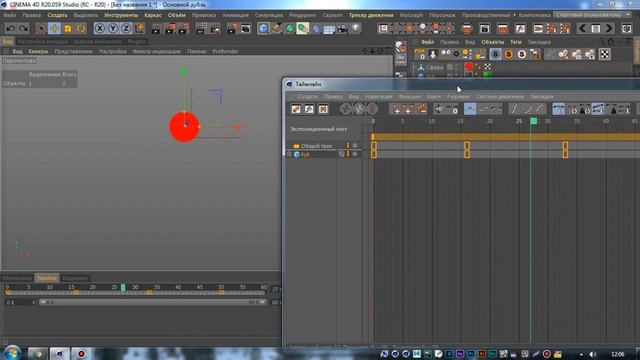The width and height of the screenshot is (640, 360).
Task: Open the Объём menu
Action: point(177,15)
